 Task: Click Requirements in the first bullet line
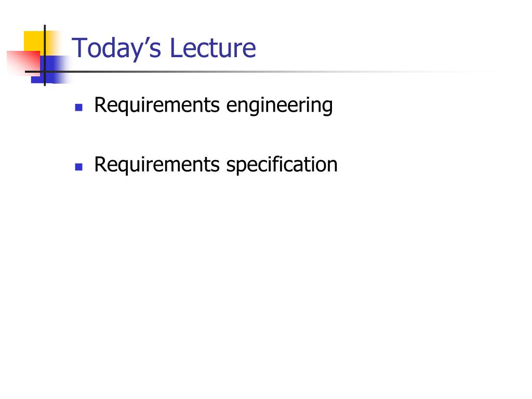click(157, 105)
